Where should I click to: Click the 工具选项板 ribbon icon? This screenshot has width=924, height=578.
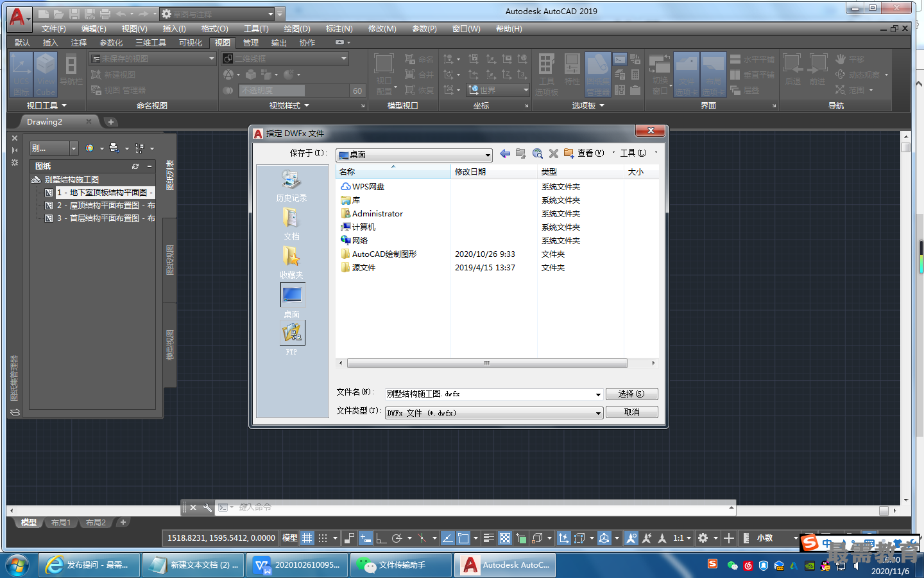[x=547, y=74]
